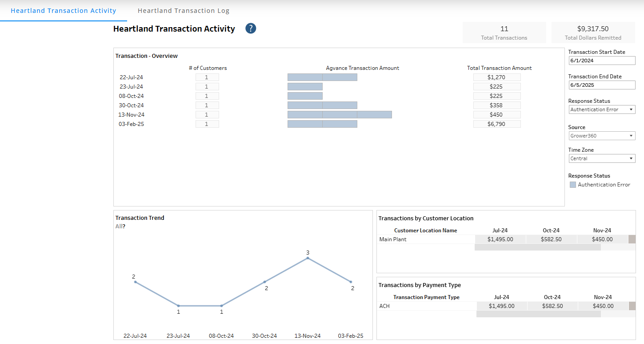This screenshot has height=344, width=644.
Task: Click the 23-Jul-24 trend line data point
Action: (x=178, y=306)
